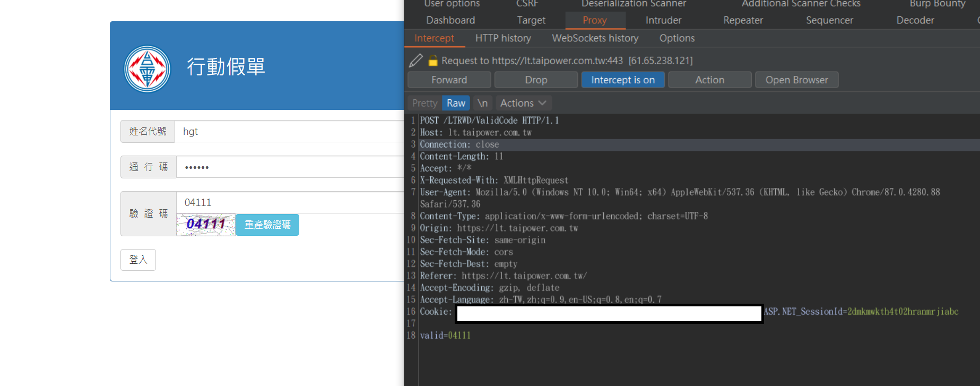Open the Deserialization Scanner tab

click(634, 4)
